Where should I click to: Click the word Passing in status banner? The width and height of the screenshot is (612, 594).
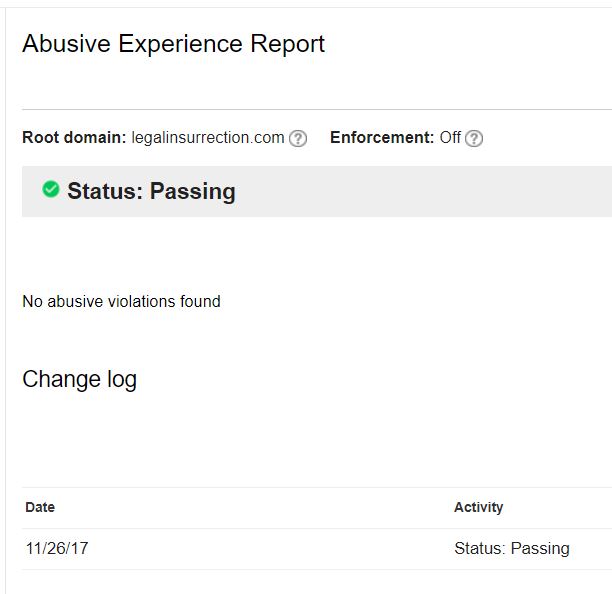[192, 191]
